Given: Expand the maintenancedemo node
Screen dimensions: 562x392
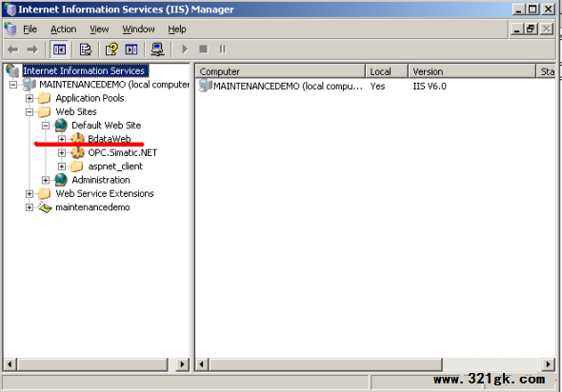Looking at the screenshot, I should [x=30, y=207].
